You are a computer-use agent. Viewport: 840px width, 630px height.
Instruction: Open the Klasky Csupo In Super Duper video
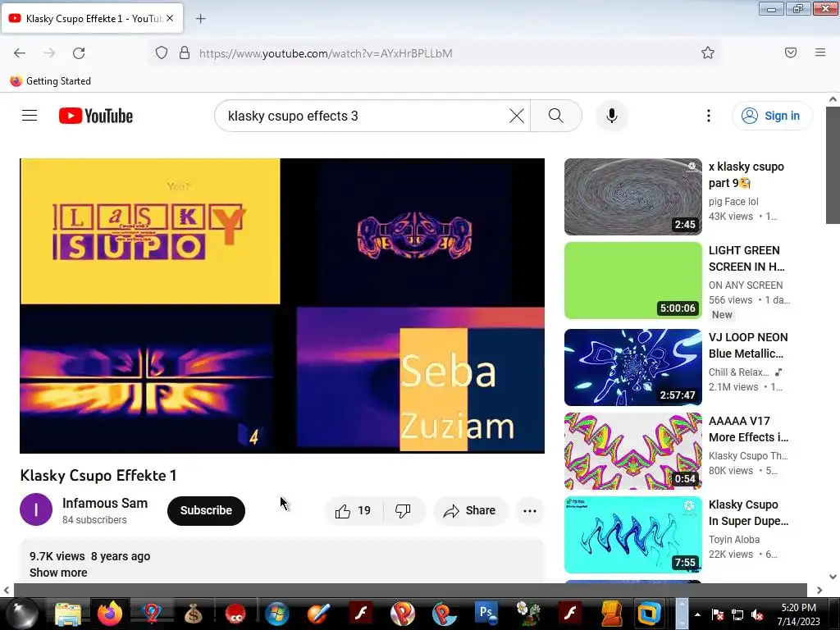pos(748,513)
